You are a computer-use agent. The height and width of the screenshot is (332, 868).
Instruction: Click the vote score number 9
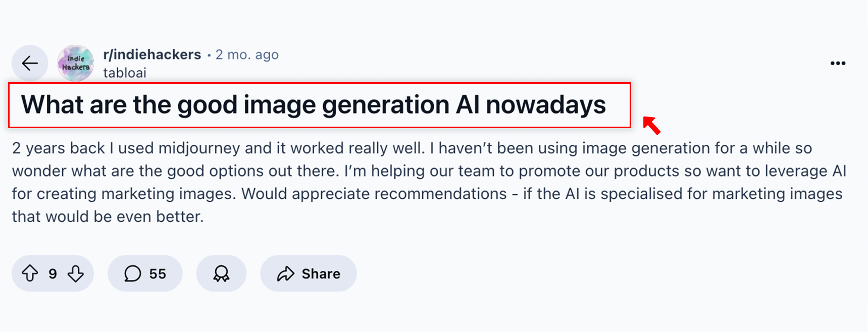click(53, 273)
